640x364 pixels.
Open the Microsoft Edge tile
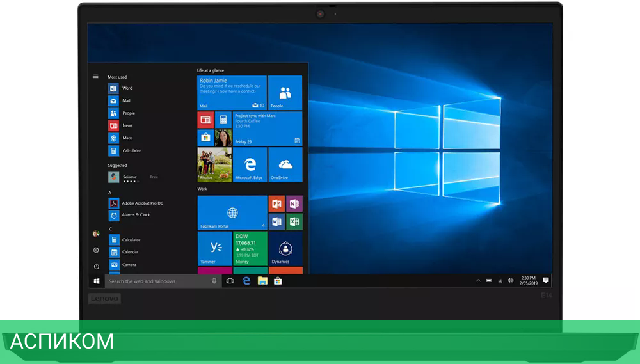249,164
